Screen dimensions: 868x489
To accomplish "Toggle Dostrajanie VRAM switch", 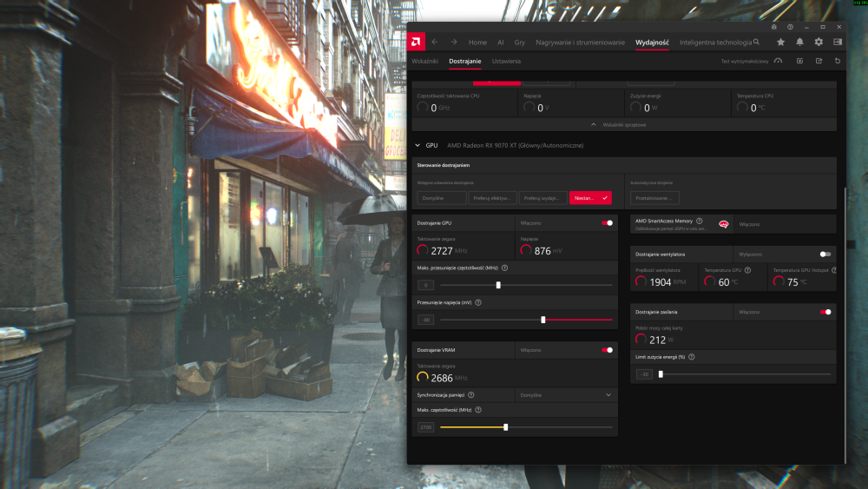I will [608, 350].
